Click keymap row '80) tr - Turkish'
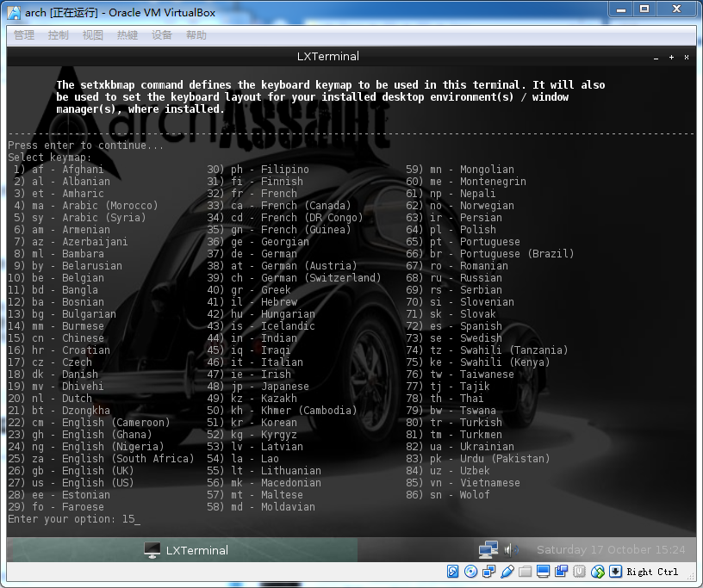The image size is (703, 588). 454,422
